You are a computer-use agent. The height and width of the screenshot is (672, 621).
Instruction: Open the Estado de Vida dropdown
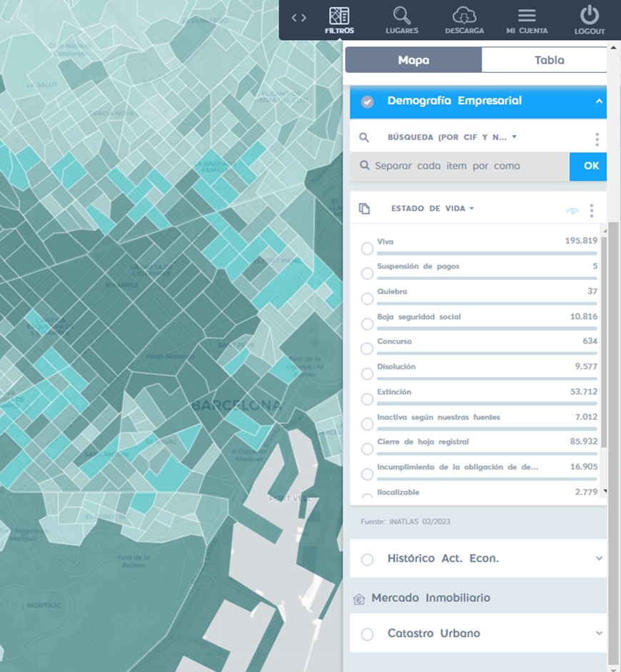tap(433, 209)
